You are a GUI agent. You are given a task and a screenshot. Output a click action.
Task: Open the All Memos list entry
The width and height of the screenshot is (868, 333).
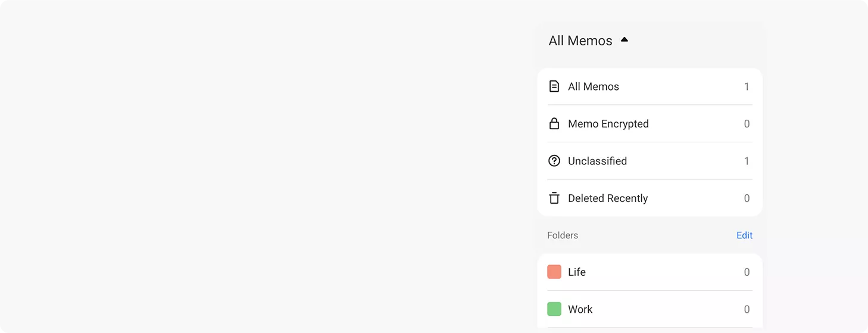(x=593, y=86)
